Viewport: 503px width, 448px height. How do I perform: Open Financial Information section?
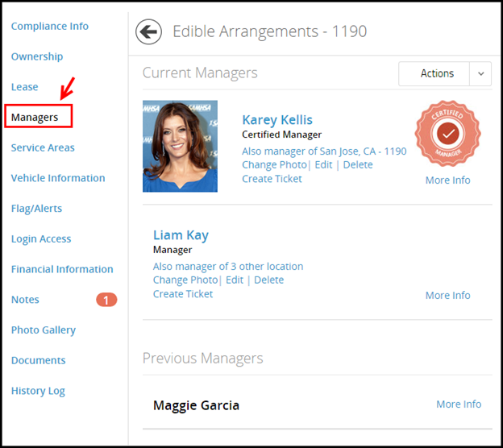pos(62,269)
